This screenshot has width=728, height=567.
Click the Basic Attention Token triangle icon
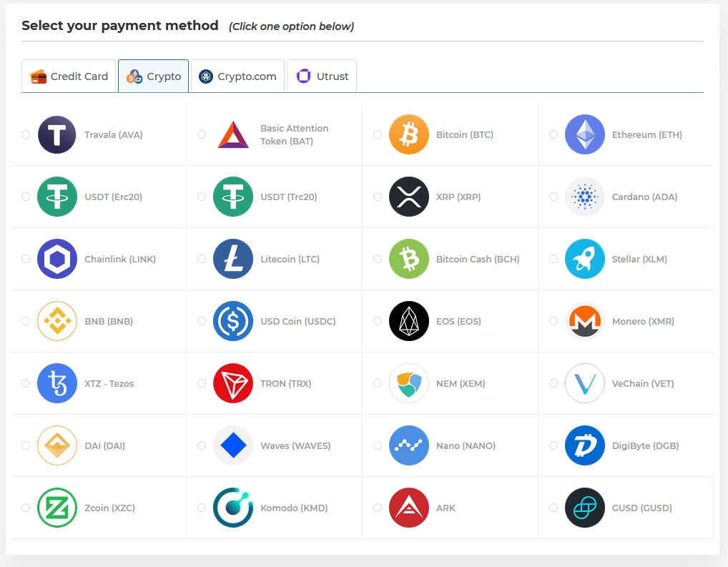233,134
